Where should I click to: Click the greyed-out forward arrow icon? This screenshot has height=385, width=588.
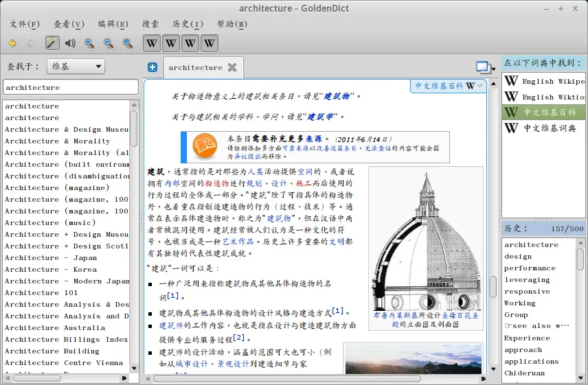point(32,43)
